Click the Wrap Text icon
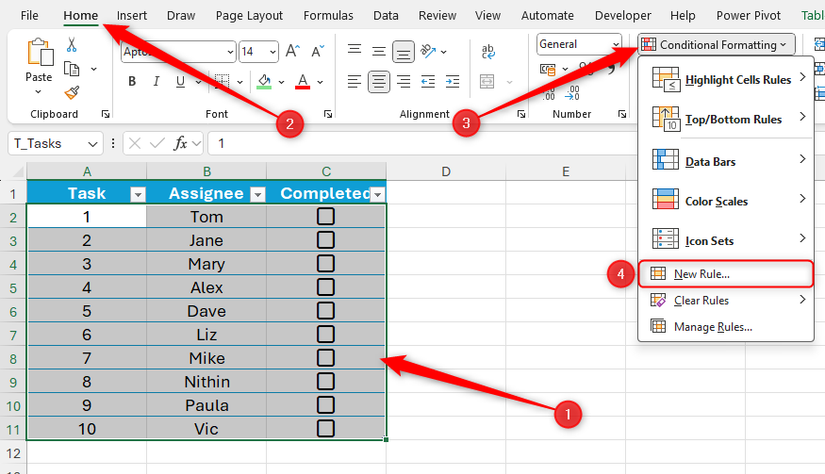Image resolution: width=825 pixels, height=474 pixels. (x=490, y=52)
